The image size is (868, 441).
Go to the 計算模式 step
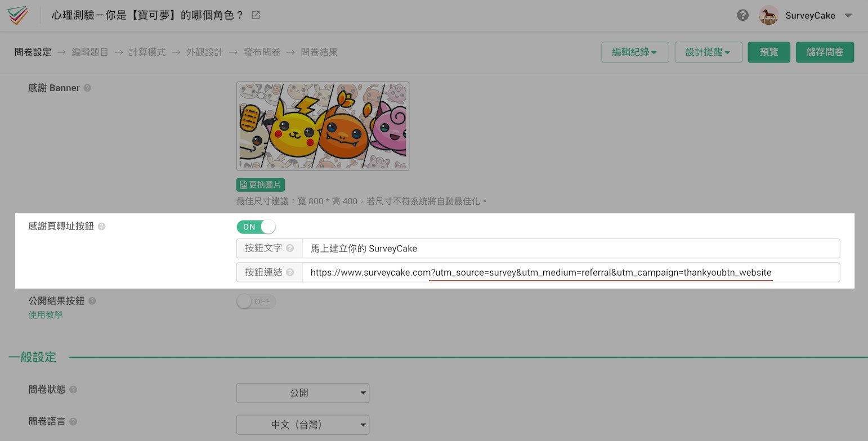[x=147, y=52]
